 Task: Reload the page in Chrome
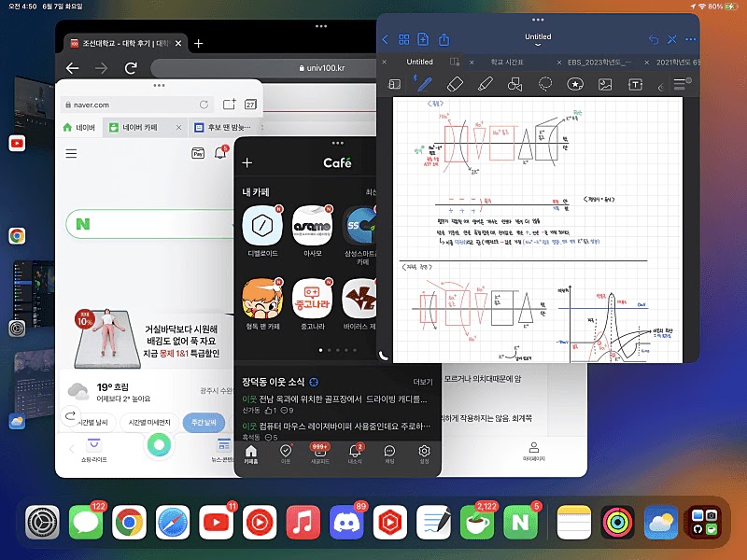(131, 68)
